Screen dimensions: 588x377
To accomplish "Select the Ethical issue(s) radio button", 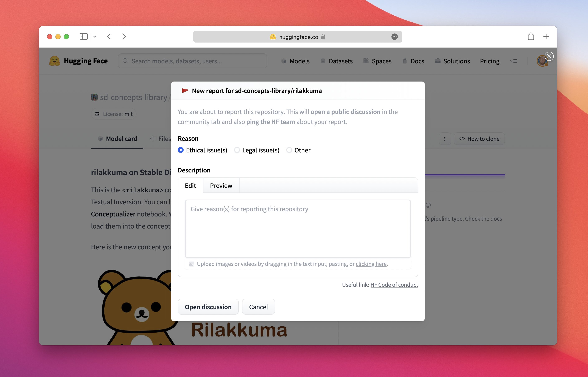I will pos(180,150).
